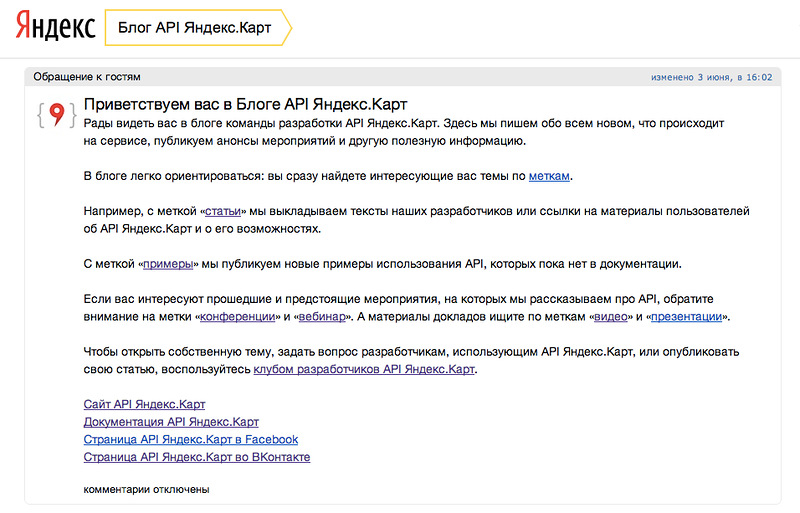Open the вебинар tag link
The width and height of the screenshot is (800, 513).
(x=322, y=317)
